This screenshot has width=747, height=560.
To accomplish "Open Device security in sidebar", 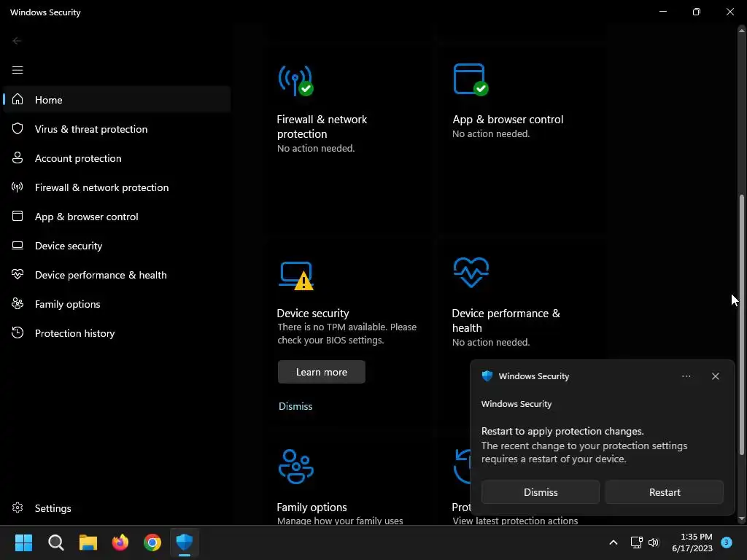I will point(117,246).
